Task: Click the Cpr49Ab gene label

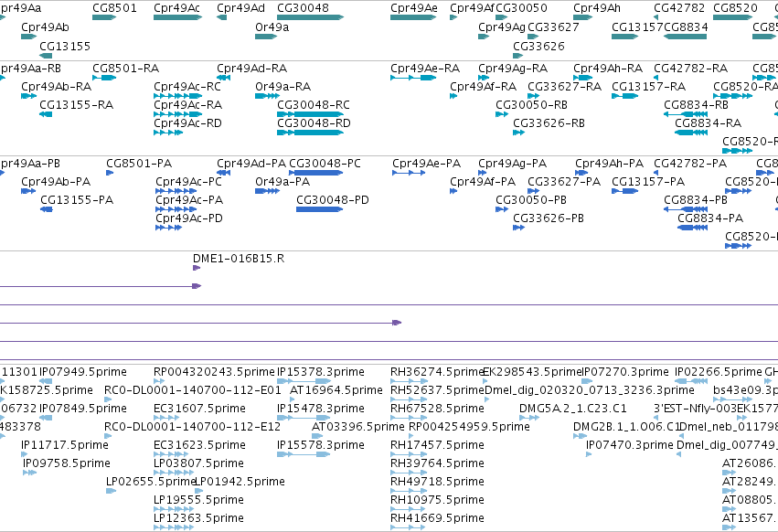Action: [x=45, y=27]
